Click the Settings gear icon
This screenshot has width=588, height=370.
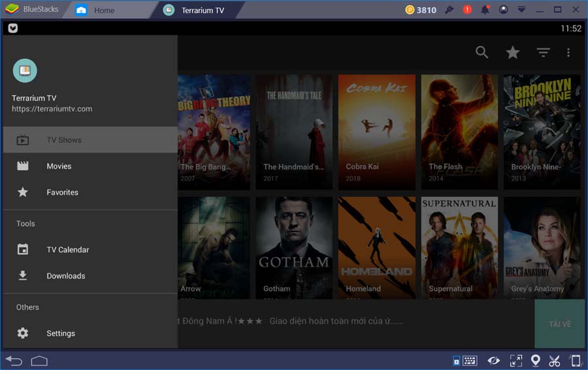22,333
